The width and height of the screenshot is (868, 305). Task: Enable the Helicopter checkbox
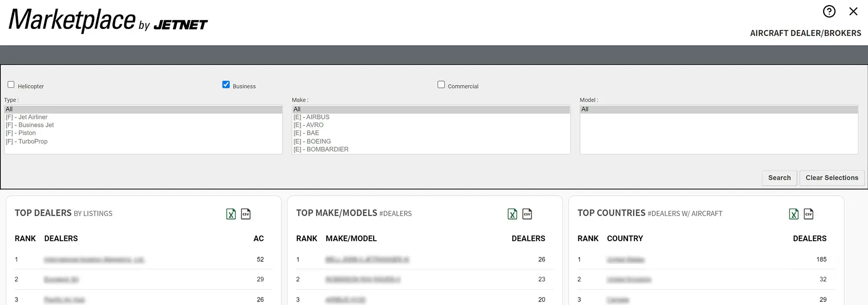point(11,85)
